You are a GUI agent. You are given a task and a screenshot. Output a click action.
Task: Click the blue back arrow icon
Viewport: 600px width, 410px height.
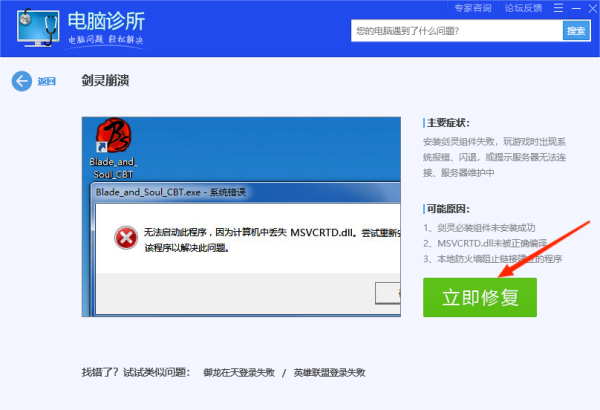(22, 81)
